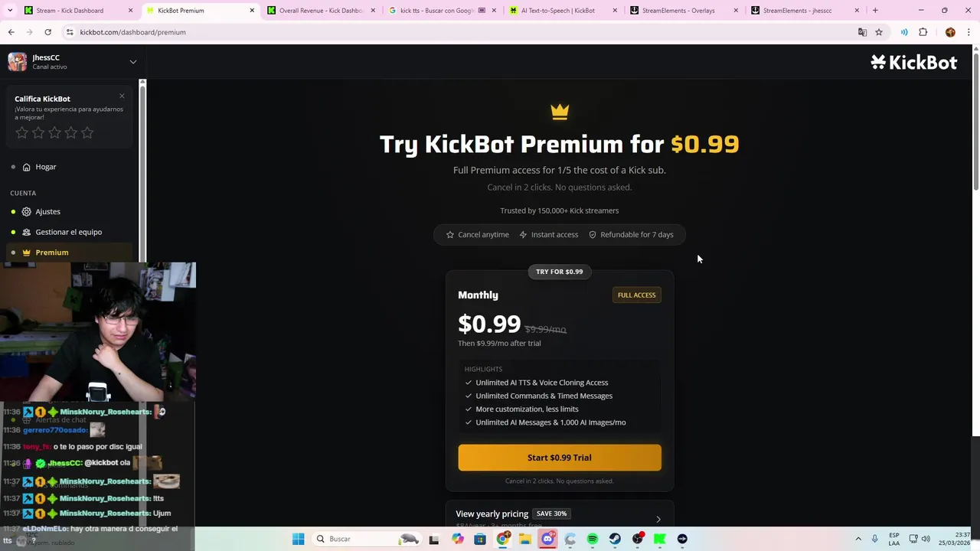
Task: Click the KickBot logo
Action: pos(913,63)
